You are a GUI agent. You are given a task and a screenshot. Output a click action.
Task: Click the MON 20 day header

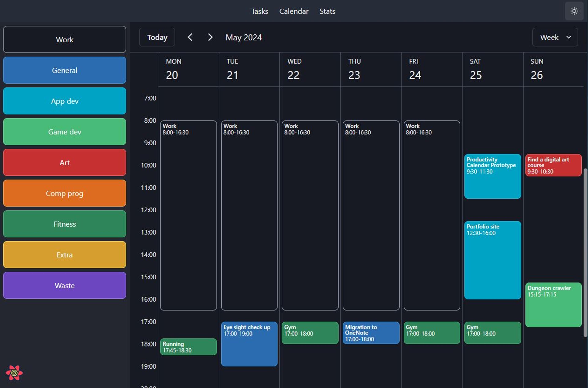188,69
